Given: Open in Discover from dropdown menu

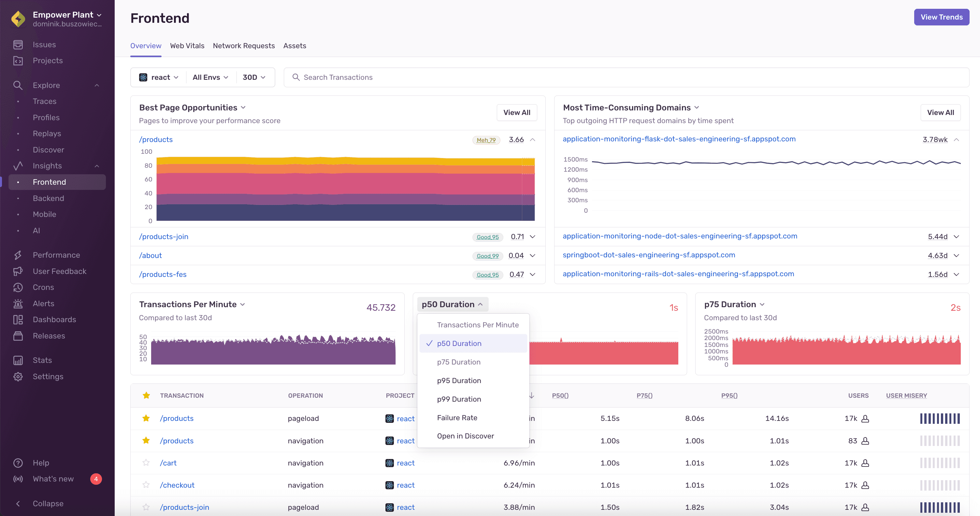Looking at the screenshot, I should tap(465, 436).
